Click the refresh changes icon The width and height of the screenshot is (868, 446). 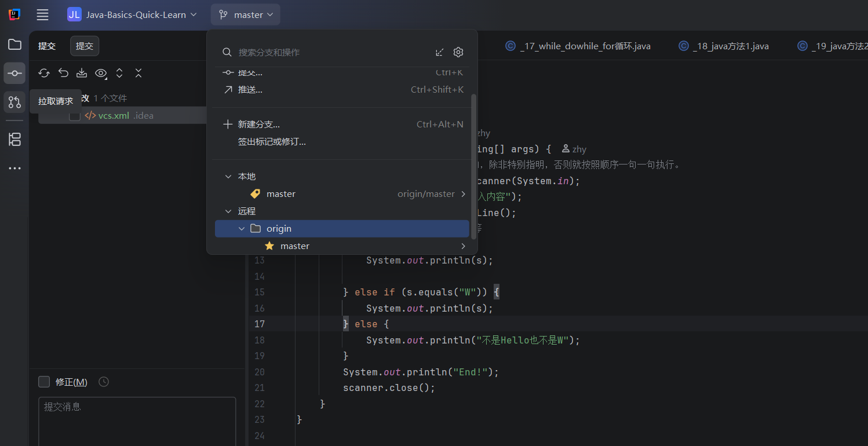(44, 73)
